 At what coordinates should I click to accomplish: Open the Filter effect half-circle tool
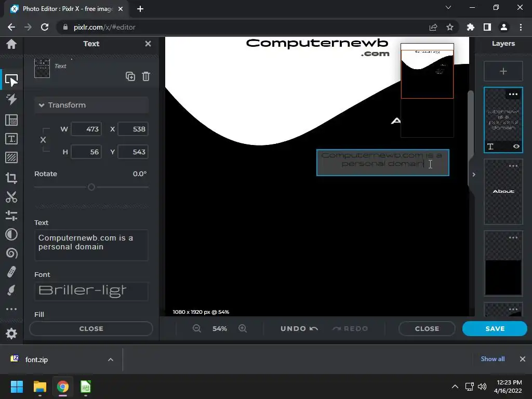click(x=11, y=234)
